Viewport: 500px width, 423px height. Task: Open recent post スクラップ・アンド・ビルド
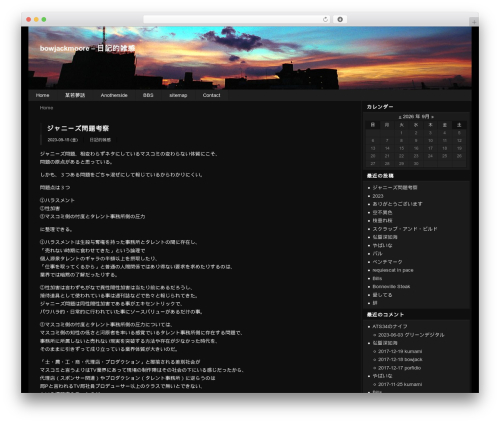(405, 229)
